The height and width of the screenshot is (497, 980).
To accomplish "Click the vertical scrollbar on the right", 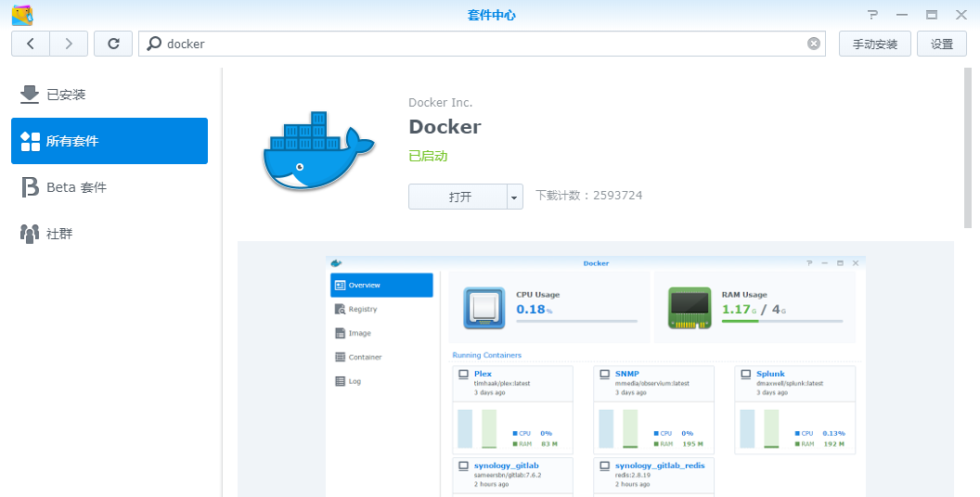I will point(968,148).
